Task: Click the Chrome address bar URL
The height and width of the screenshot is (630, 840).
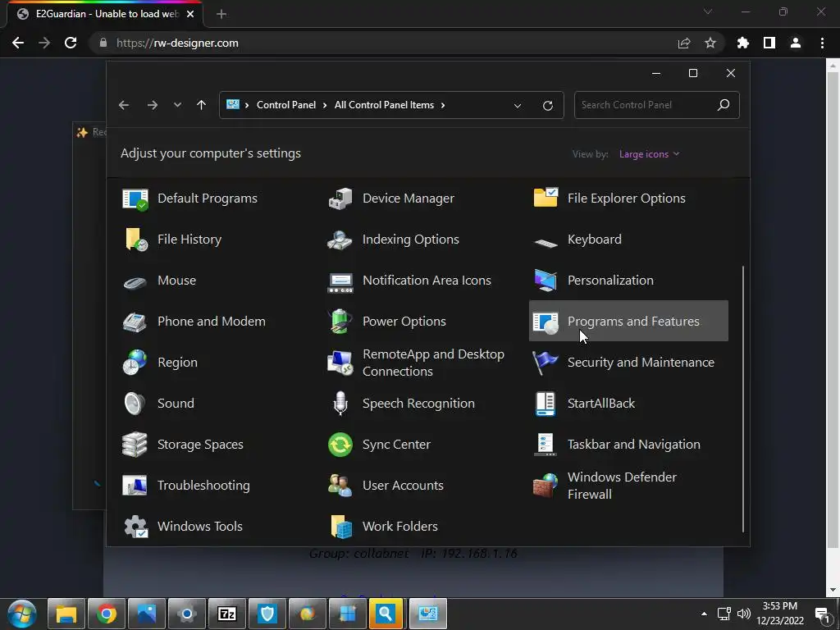Action: 177,43
